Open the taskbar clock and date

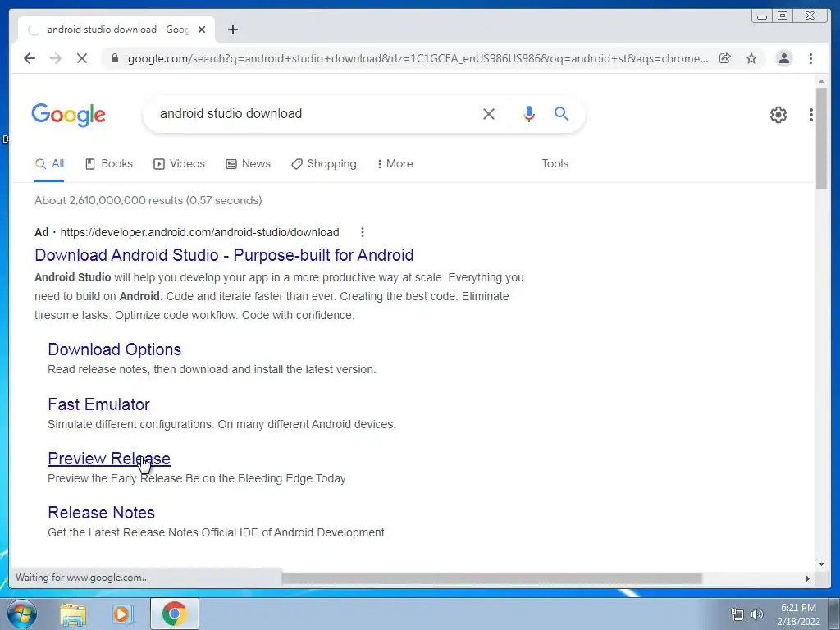[798, 614]
